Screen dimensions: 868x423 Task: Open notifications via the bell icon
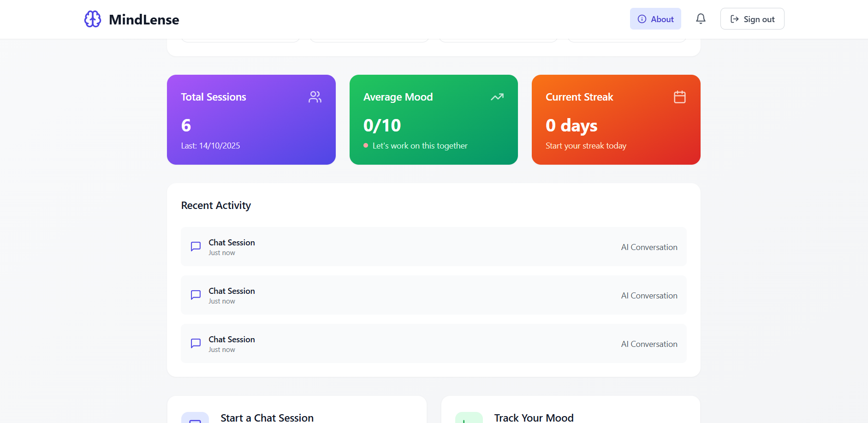tap(701, 19)
